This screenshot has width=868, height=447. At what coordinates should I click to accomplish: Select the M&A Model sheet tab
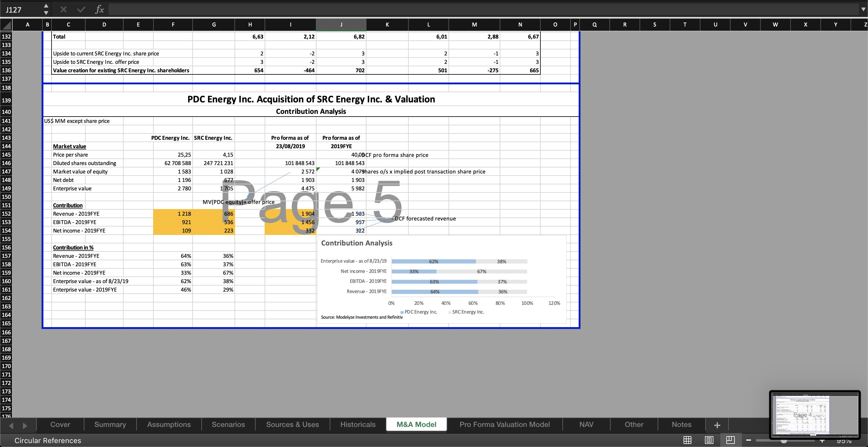[417, 424]
